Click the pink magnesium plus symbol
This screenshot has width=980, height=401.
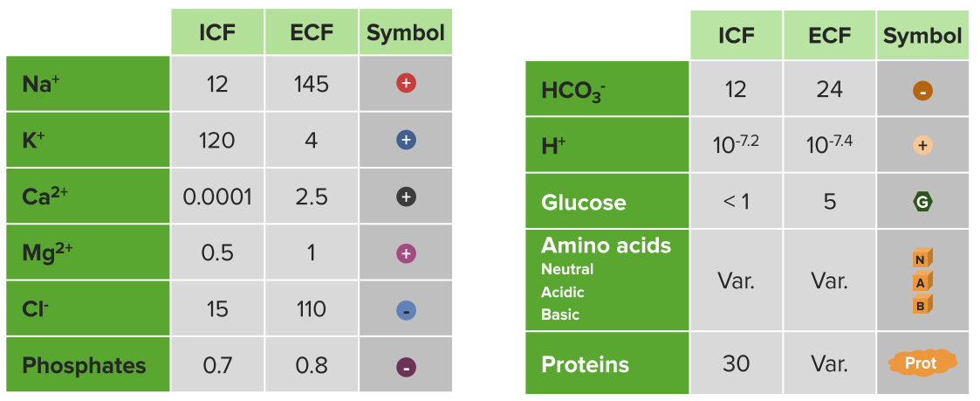click(x=406, y=253)
